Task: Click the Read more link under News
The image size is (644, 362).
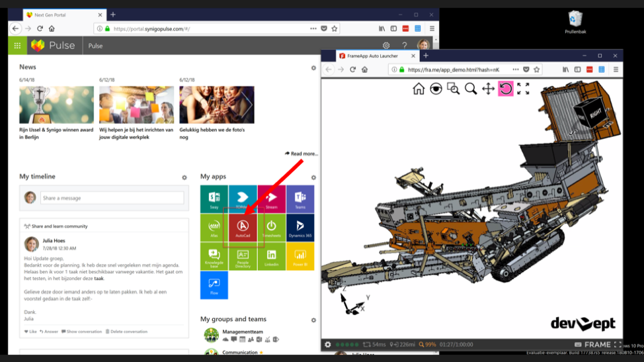Action: [x=302, y=154]
